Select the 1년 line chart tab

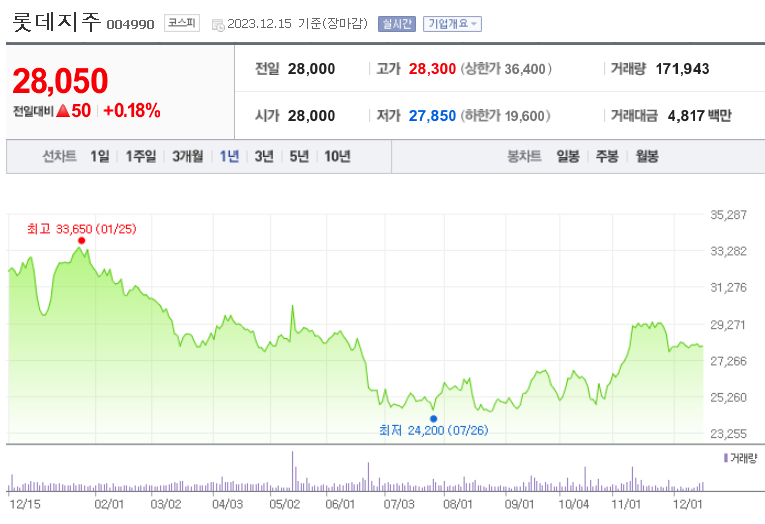click(229, 156)
